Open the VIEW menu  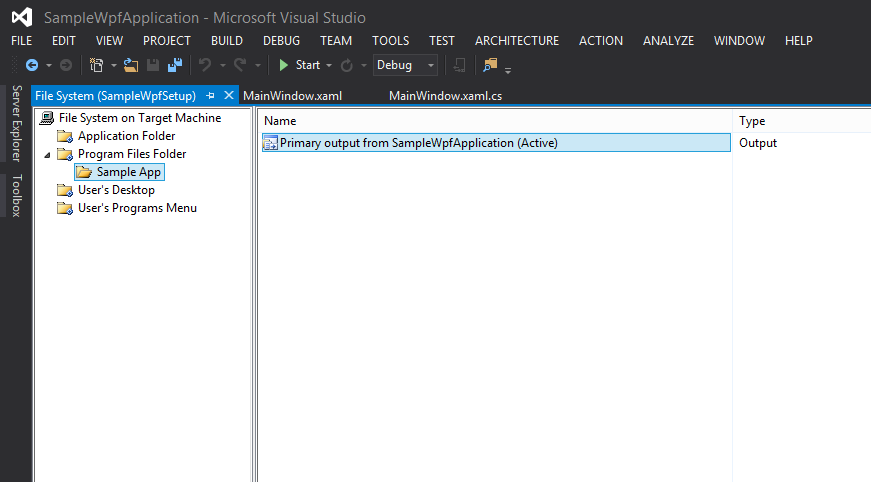point(109,41)
